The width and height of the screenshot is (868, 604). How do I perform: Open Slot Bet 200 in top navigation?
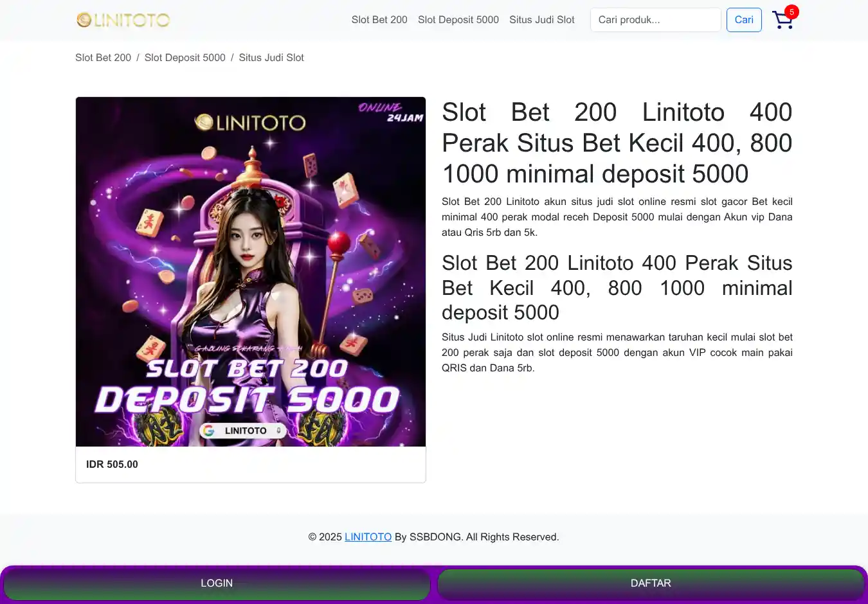coord(379,20)
